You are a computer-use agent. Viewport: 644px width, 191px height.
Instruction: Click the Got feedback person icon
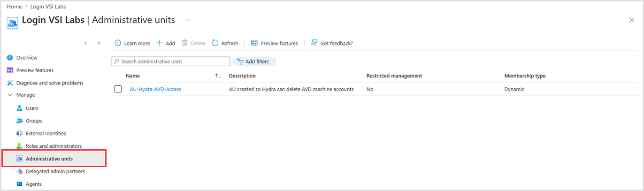[314, 43]
